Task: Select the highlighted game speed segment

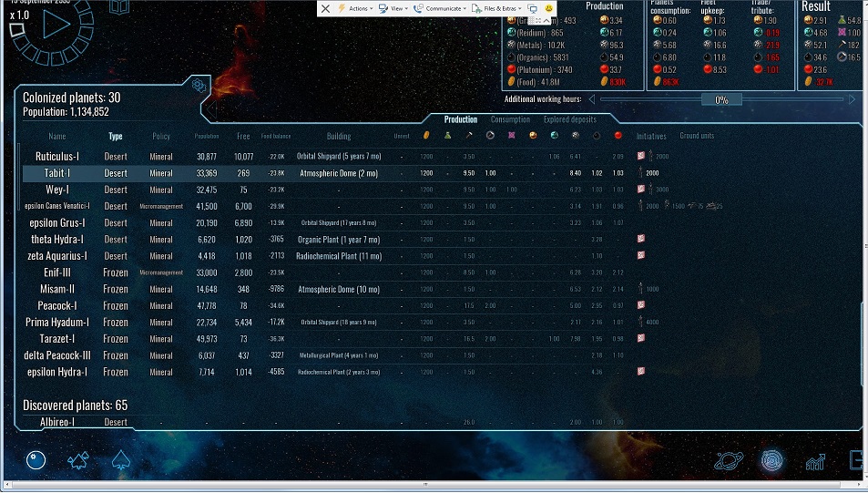Action: (x=16, y=30)
